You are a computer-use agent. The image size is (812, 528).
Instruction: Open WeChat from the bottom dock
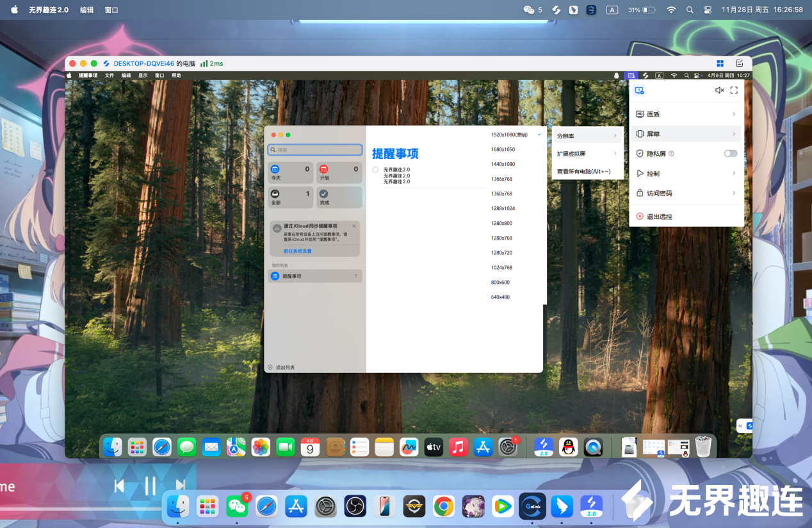pyautogui.click(x=237, y=506)
